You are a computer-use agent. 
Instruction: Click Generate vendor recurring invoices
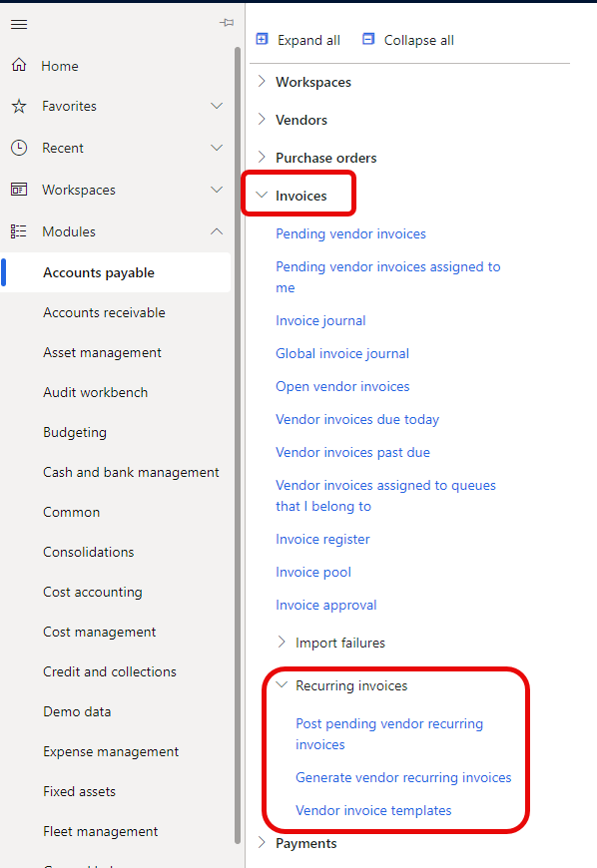pyautogui.click(x=403, y=777)
